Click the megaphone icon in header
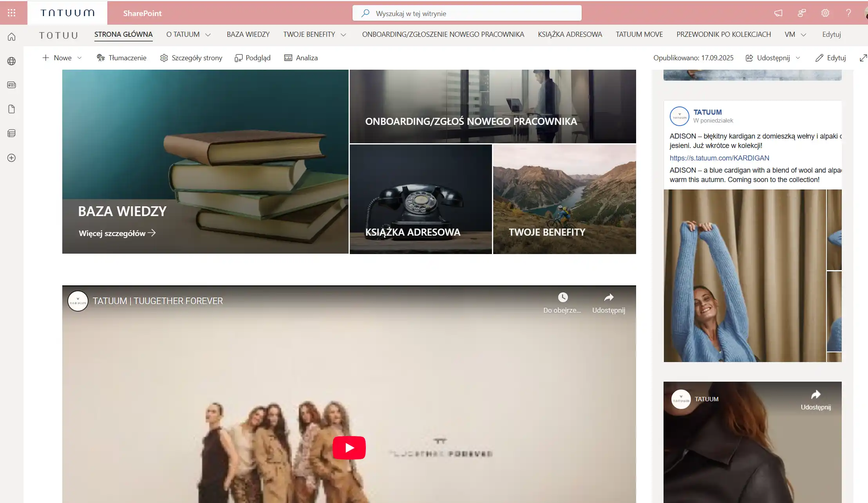 pyautogui.click(x=778, y=13)
